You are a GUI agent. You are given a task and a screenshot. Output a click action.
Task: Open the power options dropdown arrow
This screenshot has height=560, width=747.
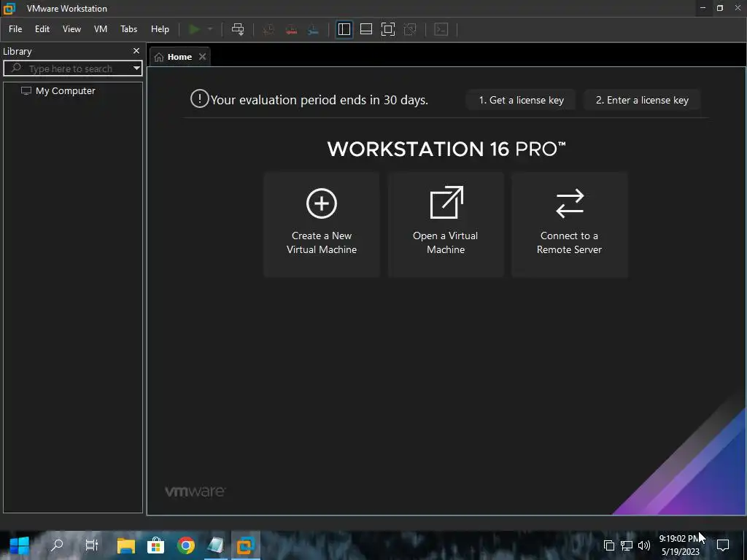click(x=210, y=29)
